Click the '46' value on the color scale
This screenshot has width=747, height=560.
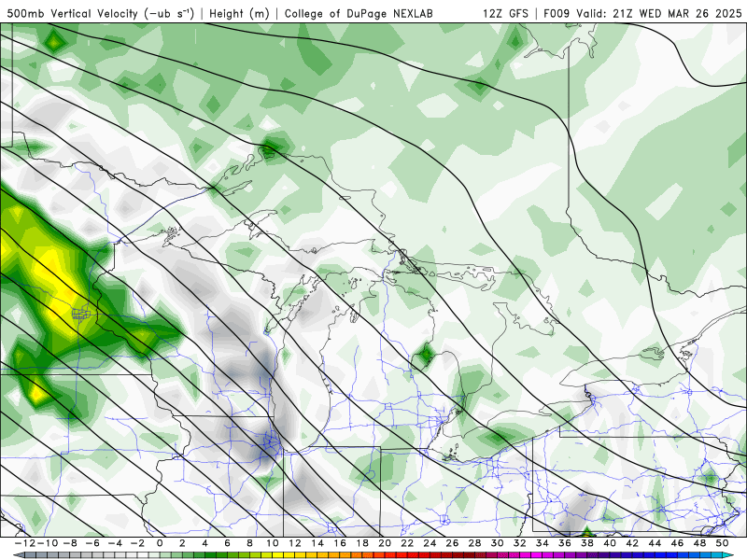click(678, 543)
